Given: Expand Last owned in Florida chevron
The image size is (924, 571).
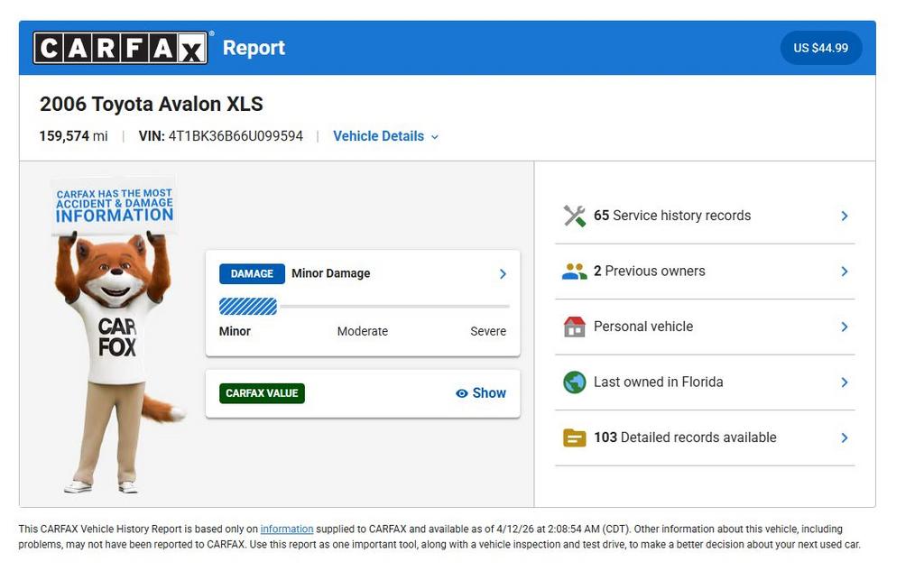Looking at the screenshot, I should click(x=845, y=382).
